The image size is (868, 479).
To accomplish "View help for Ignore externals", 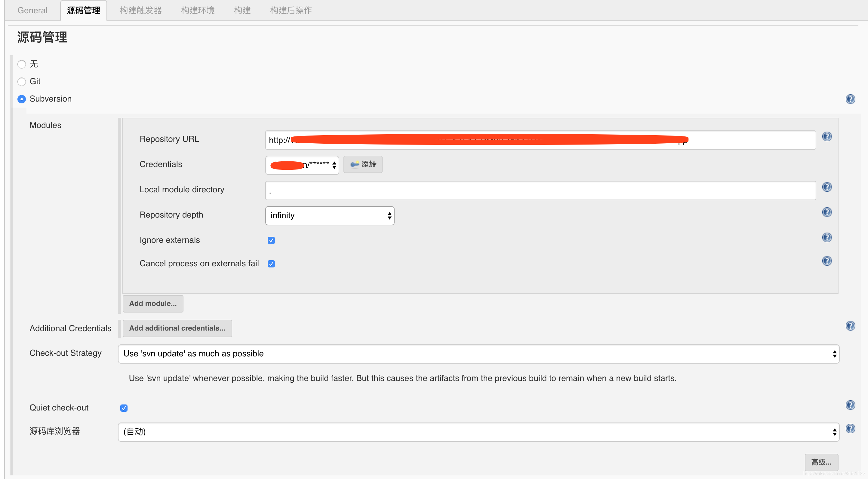I will 826,237.
